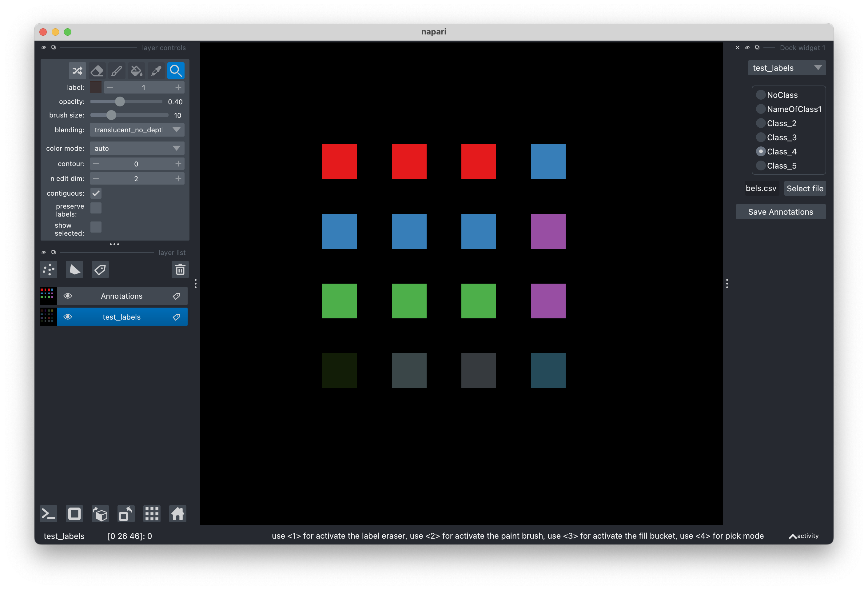868x590 pixels.
Task: Enable preserve labels option
Action: tap(96, 208)
